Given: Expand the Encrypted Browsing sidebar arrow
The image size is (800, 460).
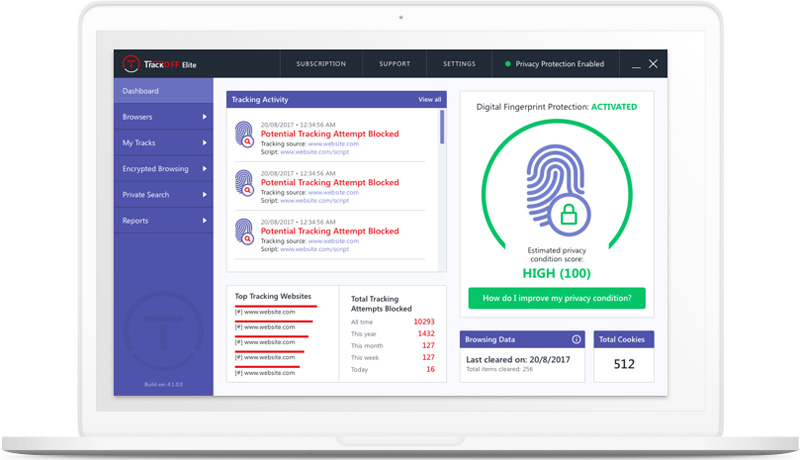Looking at the screenshot, I should 205,169.
